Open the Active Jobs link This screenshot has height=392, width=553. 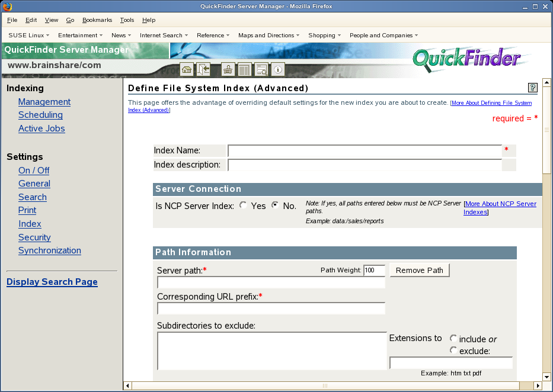click(41, 128)
